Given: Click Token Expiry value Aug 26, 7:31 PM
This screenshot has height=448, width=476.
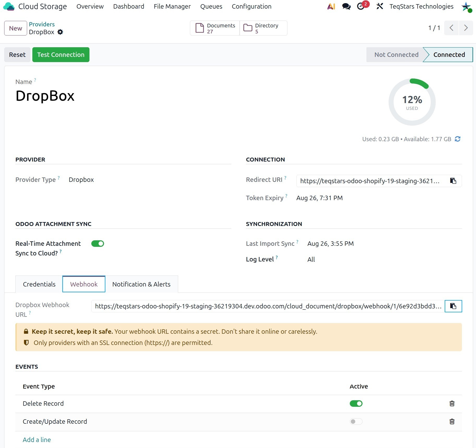Looking at the screenshot, I should click(x=319, y=198).
